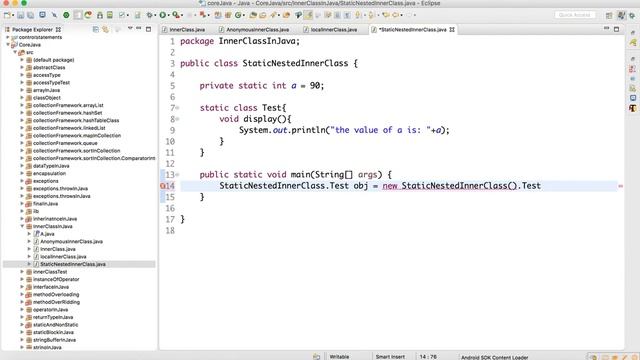The image size is (640, 360).
Task: Select the Package Explorer tab
Action: (x=32, y=29)
